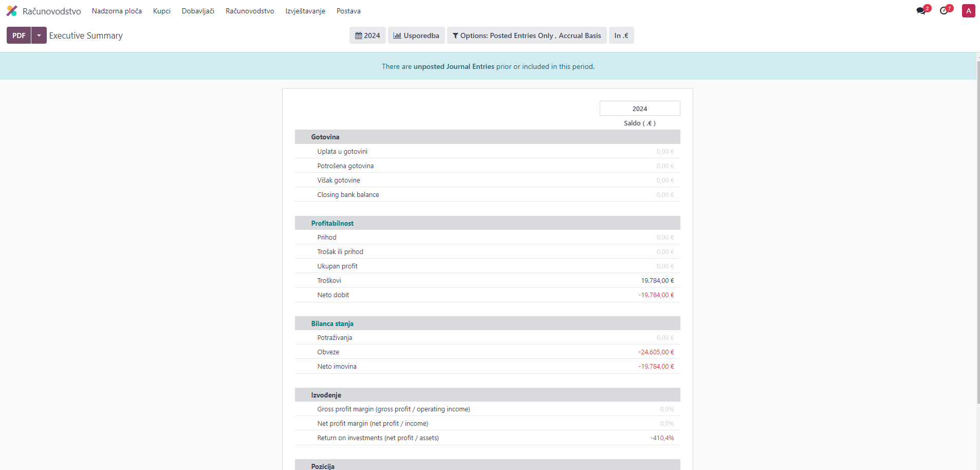The image size is (980, 470).
Task: Click the unposted Journal Entries link
Action: [454, 66]
